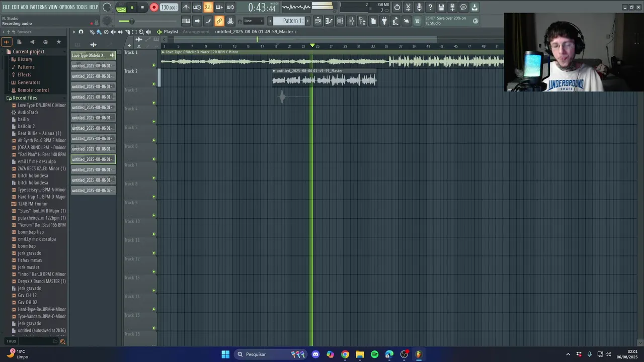The width and height of the screenshot is (644, 362).
Task: Click the undo history circular arrow icon
Action: 397,8
